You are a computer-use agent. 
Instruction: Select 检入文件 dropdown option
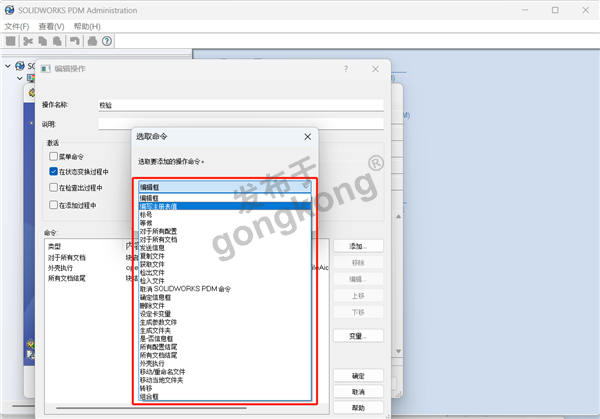[x=225, y=281]
